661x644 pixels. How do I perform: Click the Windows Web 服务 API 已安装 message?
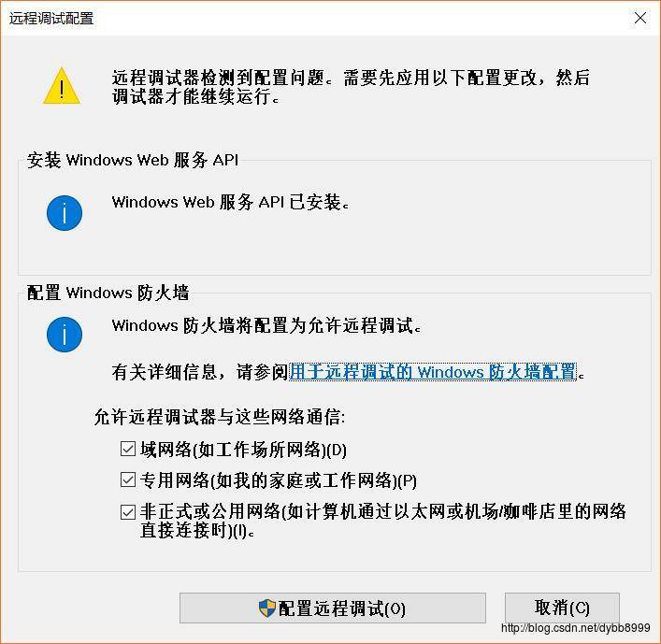click(230, 202)
